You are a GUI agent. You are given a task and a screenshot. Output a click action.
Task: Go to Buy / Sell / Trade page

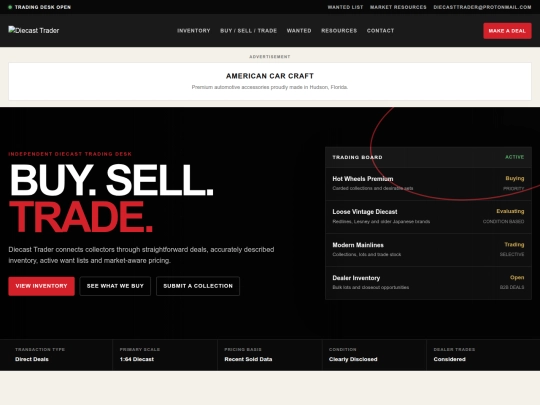(248, 31)
